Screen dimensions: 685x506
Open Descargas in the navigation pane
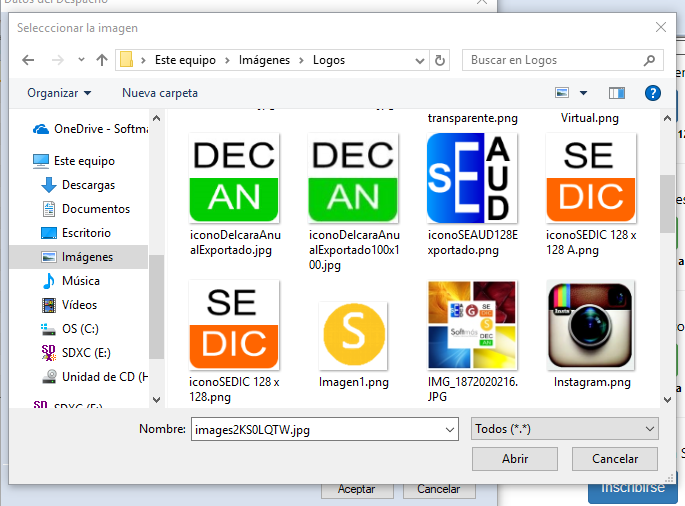88,185
